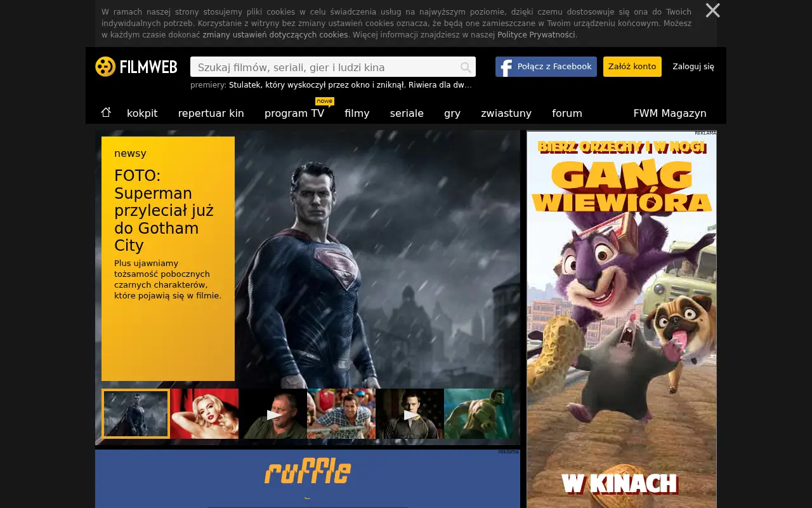Select the blonde woman slider thumbnail
This screenshot has width=812, height=508.
coord(204,414)
